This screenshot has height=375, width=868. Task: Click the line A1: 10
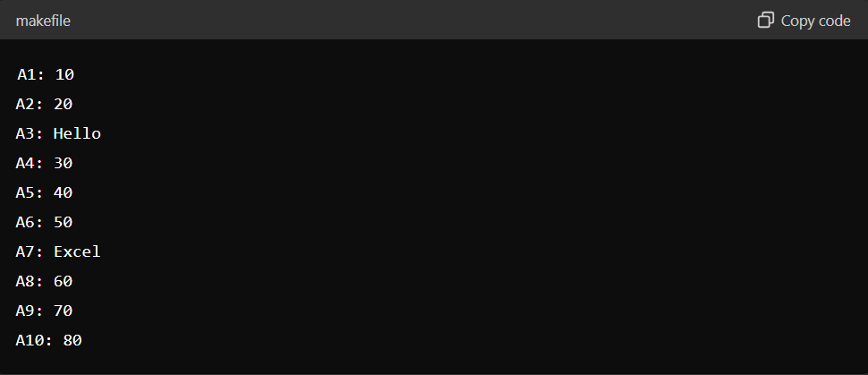tap(46, 74)
